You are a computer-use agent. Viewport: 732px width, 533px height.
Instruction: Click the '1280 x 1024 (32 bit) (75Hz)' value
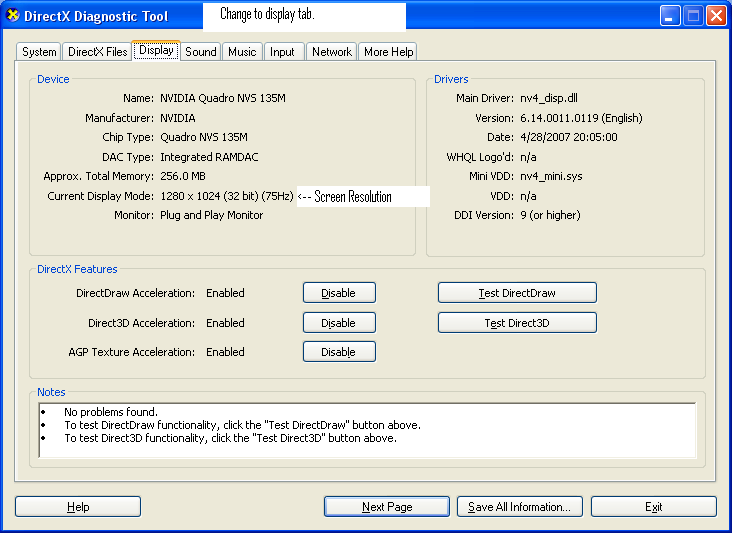pos(227,196)
